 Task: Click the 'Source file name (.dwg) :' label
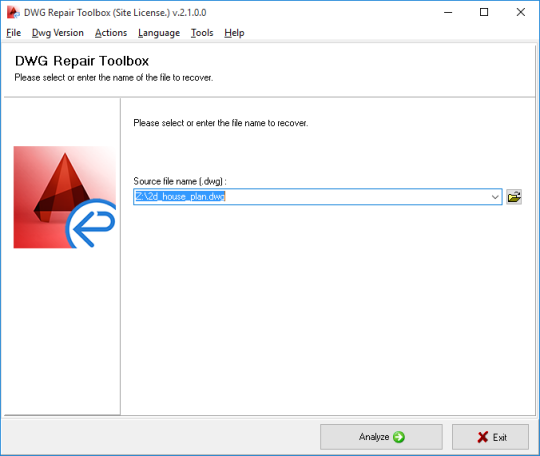[180, 181]
